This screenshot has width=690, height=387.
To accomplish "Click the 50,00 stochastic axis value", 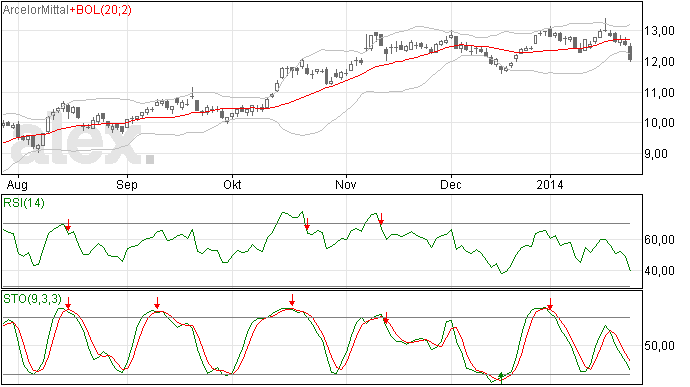I will coord(659,346).
